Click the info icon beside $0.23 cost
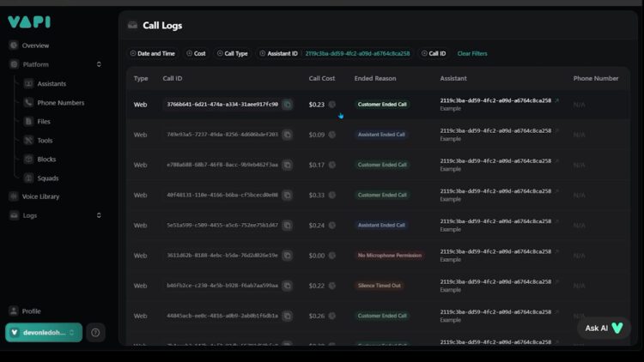The image size is (644, 362). click(332, 105)
